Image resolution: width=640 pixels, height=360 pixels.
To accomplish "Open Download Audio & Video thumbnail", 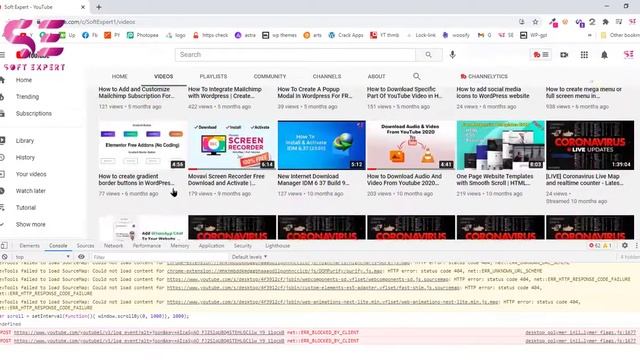I will pyautogui.click(x=411, y=145).
